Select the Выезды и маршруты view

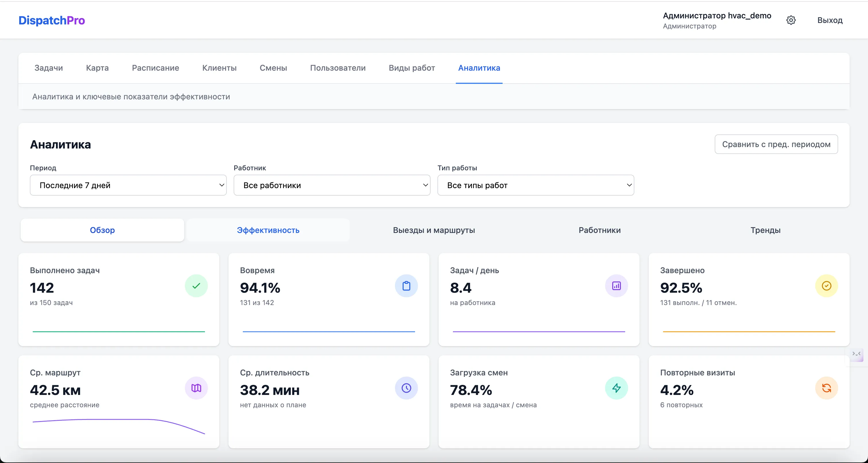(x=434, y=230)
